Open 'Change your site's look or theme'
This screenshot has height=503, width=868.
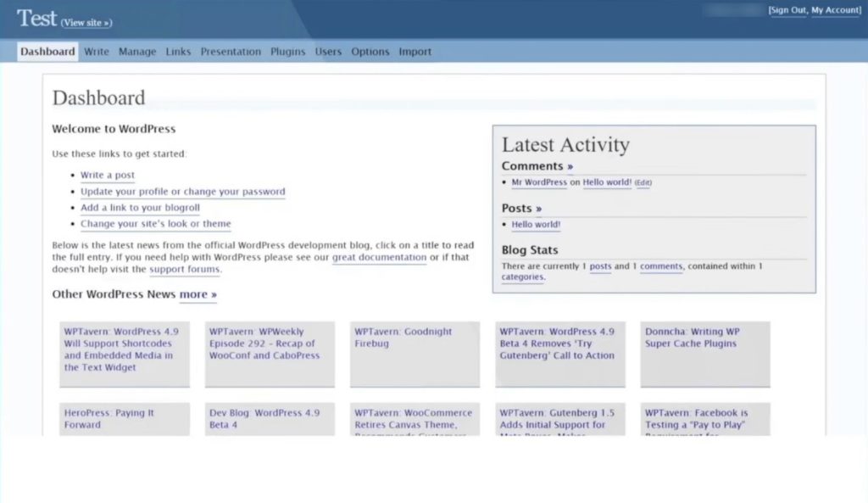pos(156,224)
